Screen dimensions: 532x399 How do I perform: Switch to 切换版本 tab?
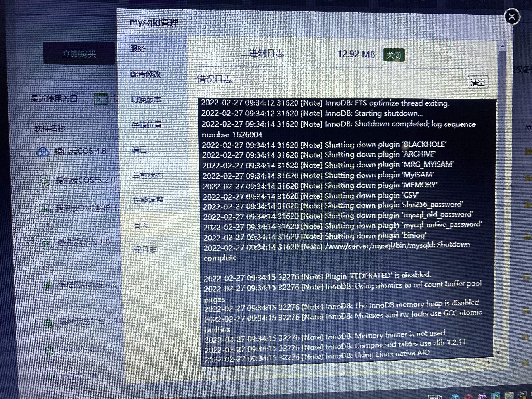coord(146,99)
